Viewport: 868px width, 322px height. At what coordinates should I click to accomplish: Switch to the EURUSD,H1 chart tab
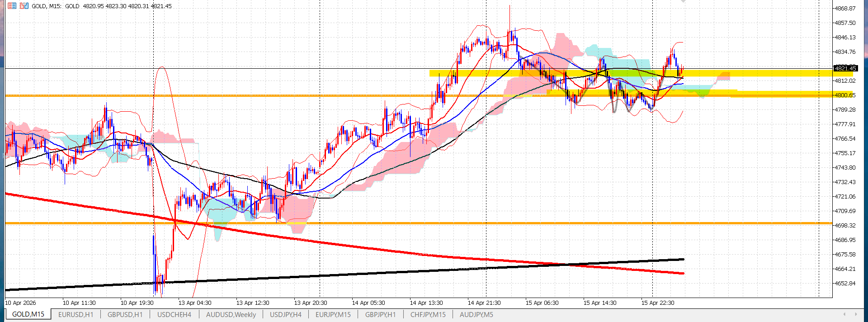coord(75,315)
